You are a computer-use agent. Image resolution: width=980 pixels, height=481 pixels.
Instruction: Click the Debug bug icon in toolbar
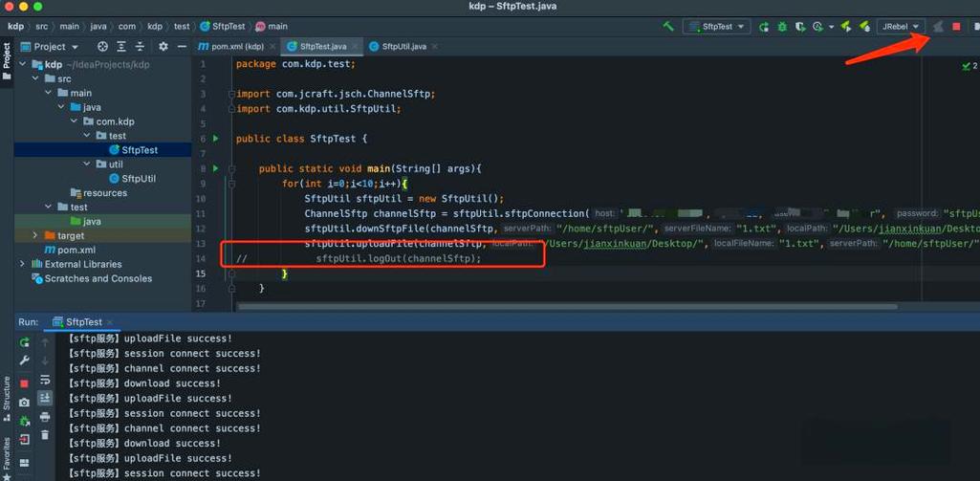click(782, 27)
